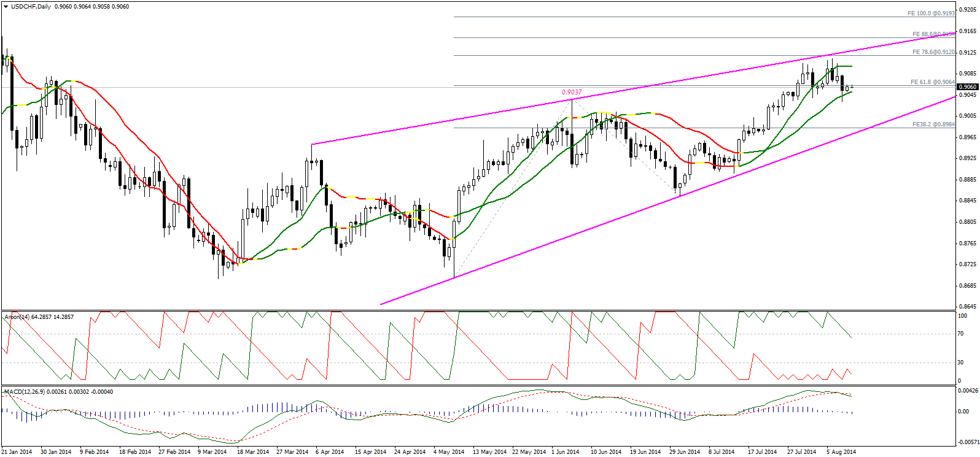Click the 29 Jun 2014 date label
980x457 pixels.
(x=685, y=452)
